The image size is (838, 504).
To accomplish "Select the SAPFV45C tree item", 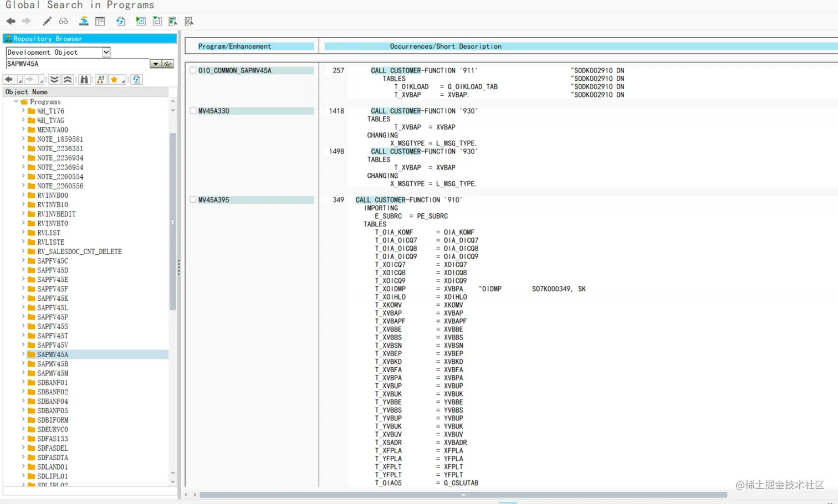I will point(53,261).
